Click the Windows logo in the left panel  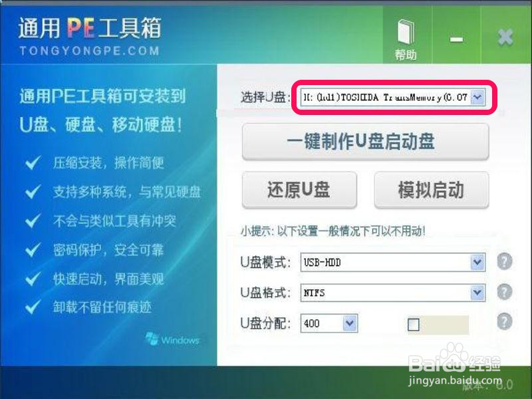point(172,338)
